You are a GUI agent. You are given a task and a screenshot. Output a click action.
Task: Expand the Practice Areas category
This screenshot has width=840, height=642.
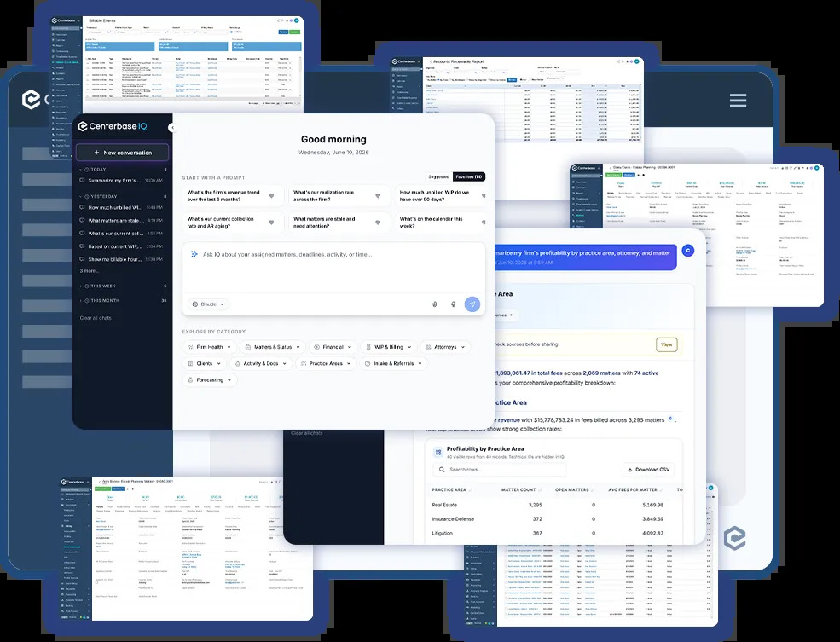(x=326, y=363)
